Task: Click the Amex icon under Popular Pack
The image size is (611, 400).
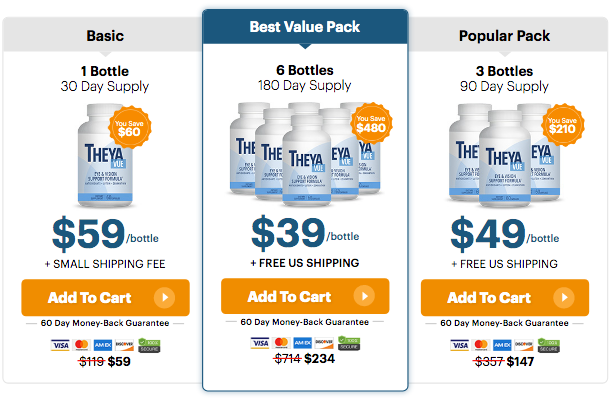Action: 502,345
